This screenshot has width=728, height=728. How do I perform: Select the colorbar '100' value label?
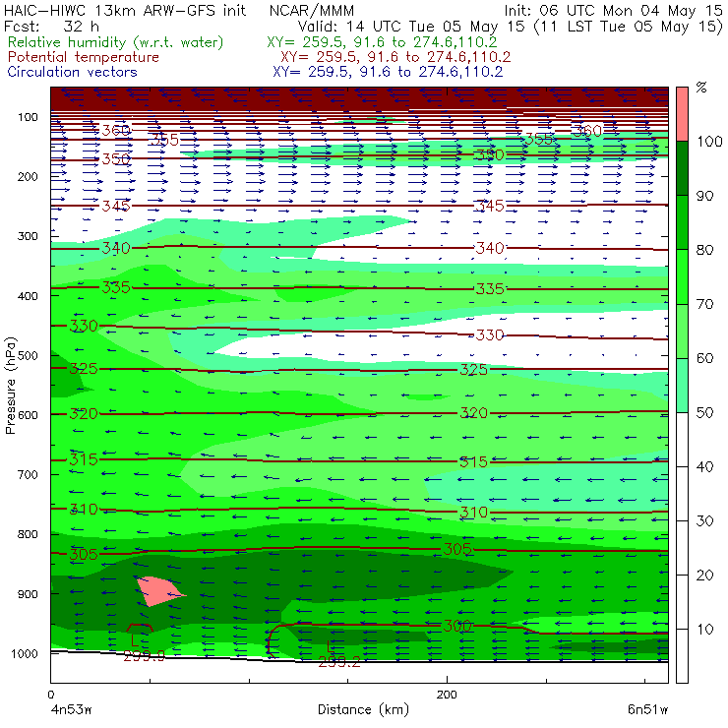[x=709, y=142]
